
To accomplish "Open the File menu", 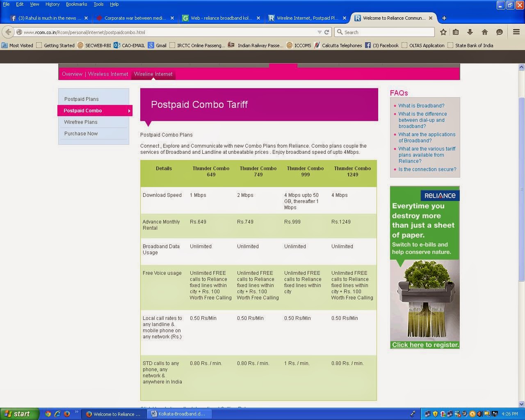I will (6, 4).
